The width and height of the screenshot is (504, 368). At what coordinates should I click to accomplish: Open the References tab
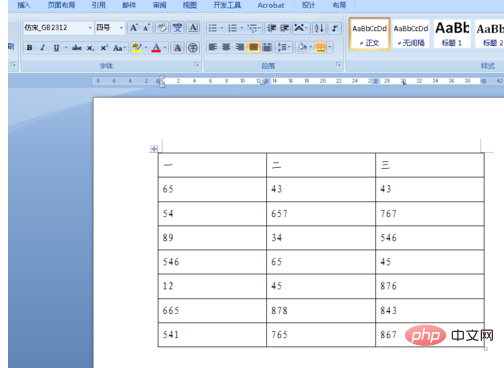click(99, 5)
